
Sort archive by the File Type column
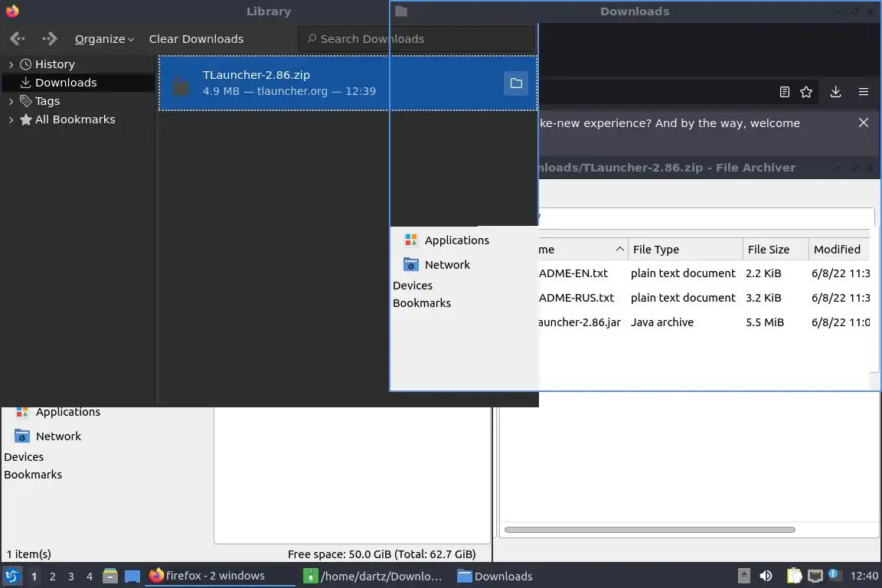click(685, 250)
